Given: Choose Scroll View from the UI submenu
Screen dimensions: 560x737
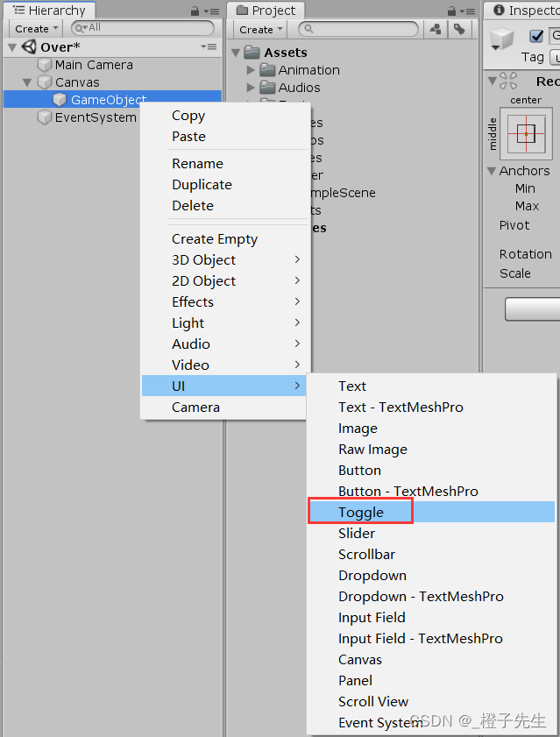Looking at the screenshot, I should 431,701.
